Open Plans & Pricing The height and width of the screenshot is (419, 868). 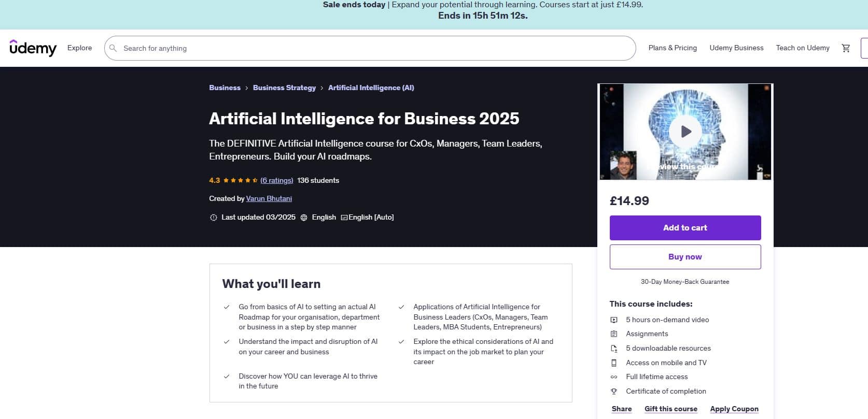click(x=673, y=48)
